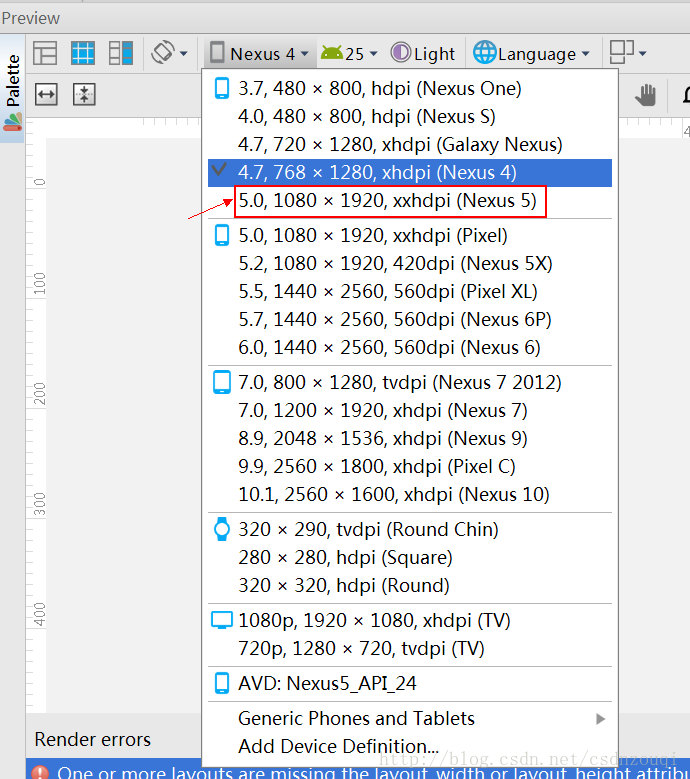Screen dimensions: 690x779
Task: Show Design and Blueprint view icon
Action: [x=121, y=53]
